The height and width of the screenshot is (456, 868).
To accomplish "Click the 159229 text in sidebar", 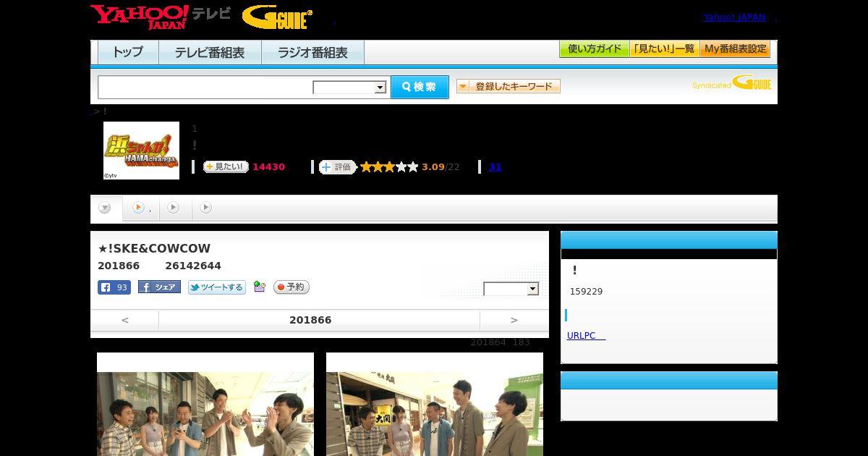I will [586, 292].
